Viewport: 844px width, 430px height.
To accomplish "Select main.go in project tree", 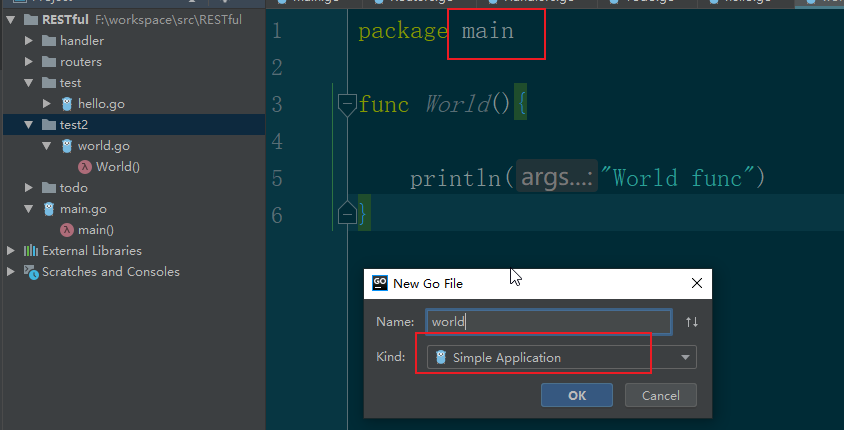I will [x=83, y=209].
